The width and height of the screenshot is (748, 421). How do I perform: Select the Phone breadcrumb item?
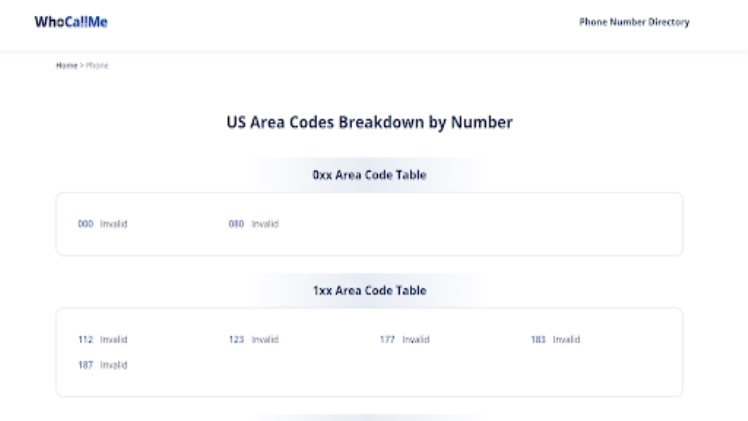97,65
